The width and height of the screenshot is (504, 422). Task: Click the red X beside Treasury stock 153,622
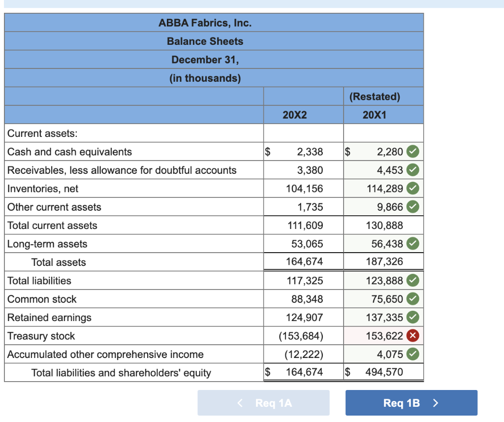pyautogui.click(x=413, y=336)
